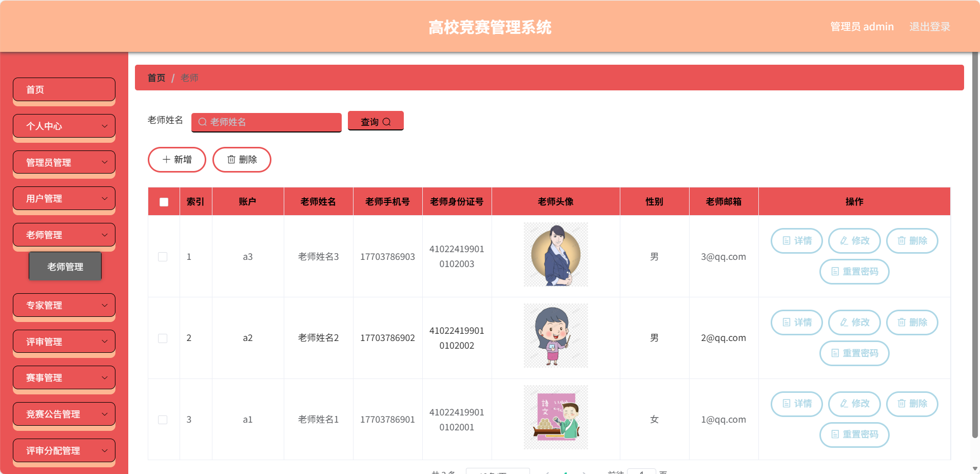Click the teacher avatar in row a2
980x474 pixels.
point(556,336)
